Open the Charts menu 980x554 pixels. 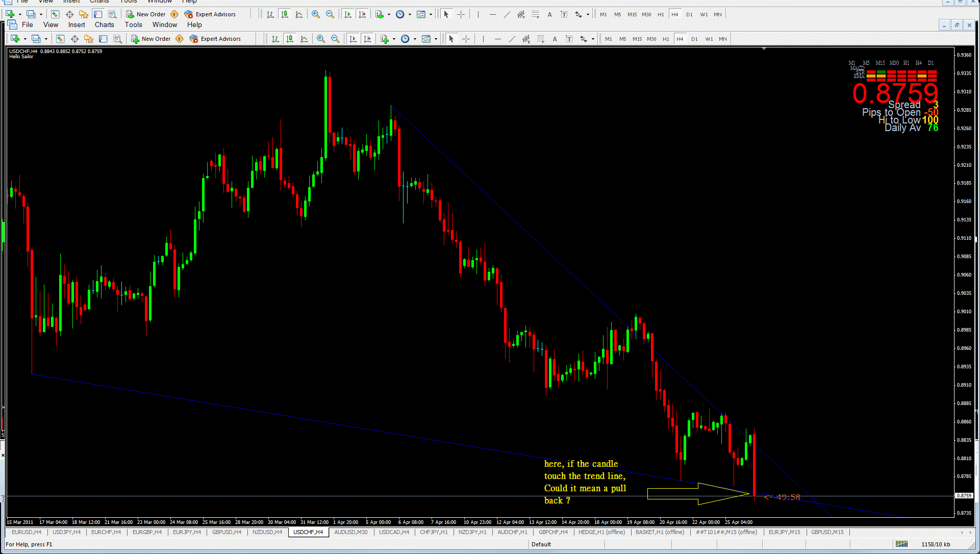point(104,24)
